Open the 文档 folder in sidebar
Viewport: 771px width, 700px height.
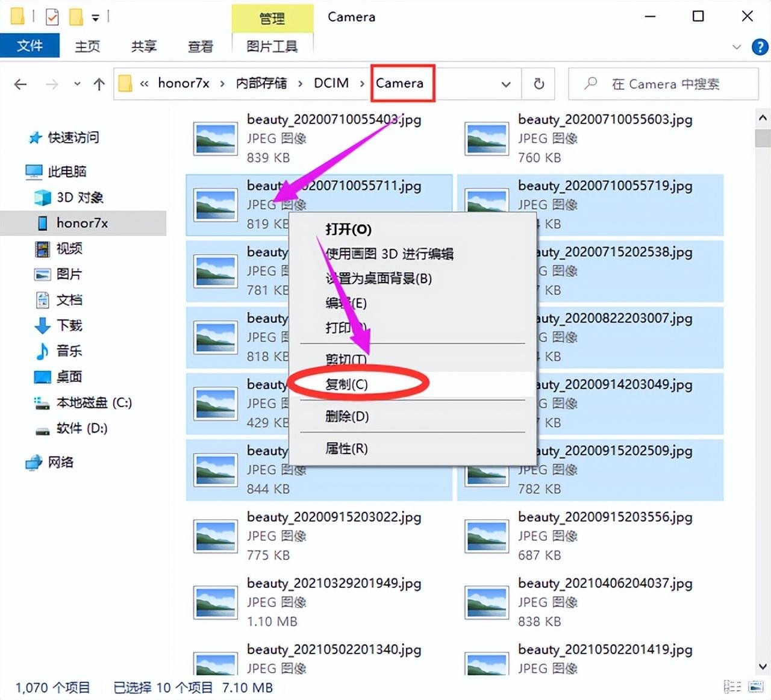tap(59, 300)
